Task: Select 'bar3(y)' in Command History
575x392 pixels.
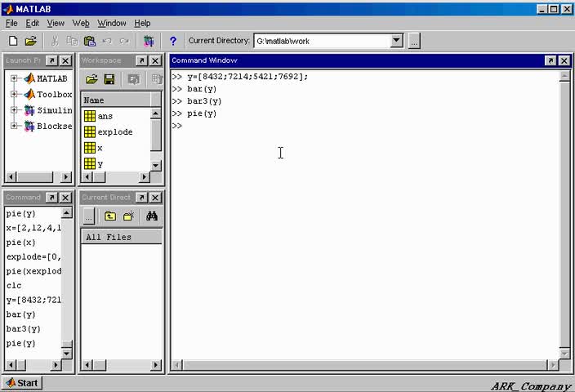Action: click(x=23, y=329)
